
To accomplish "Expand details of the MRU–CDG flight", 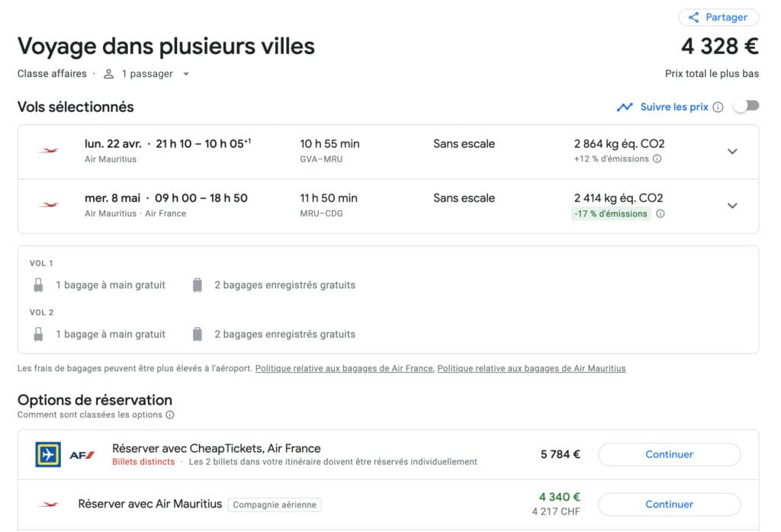I will (x=732, y=205).
